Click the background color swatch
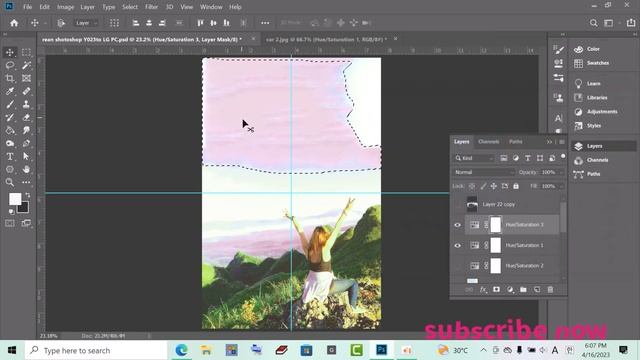This screenshot has width=640, height=360. tap(24, 208)
